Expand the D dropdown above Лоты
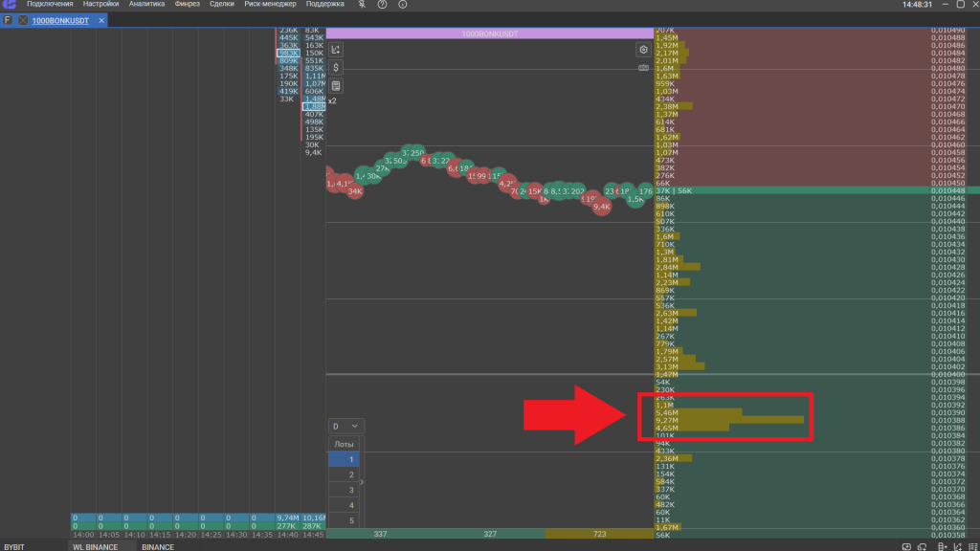The width and height of the screenshot is (980, 551). [345, 426]
